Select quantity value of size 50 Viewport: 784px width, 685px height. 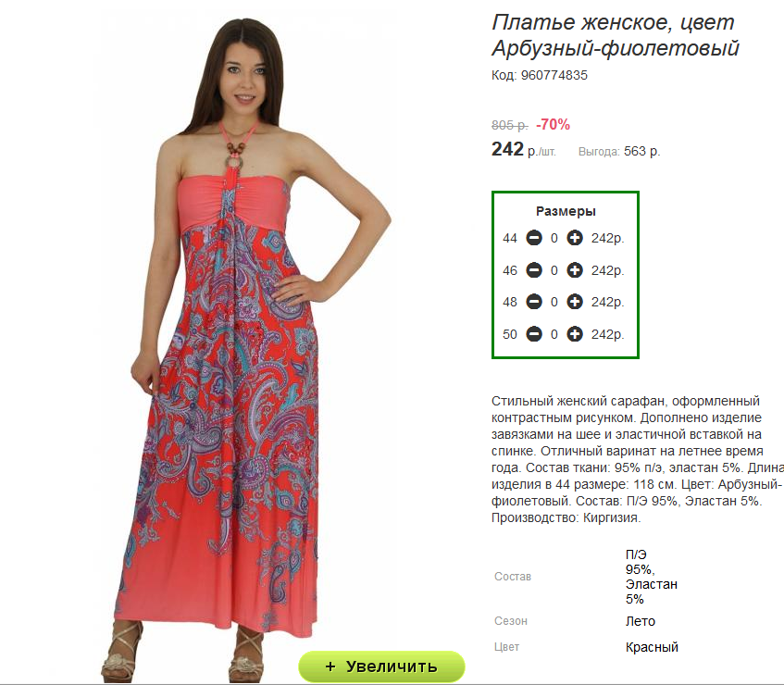(x=554, y=334)
